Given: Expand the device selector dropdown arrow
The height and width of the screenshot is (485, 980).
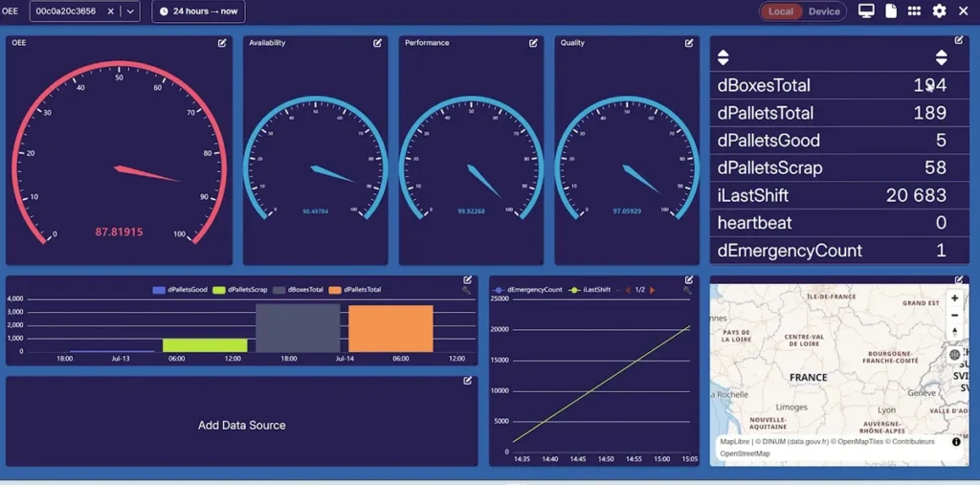Looking at the screenshot, I should pyautogui.click(x=129, y=11).
